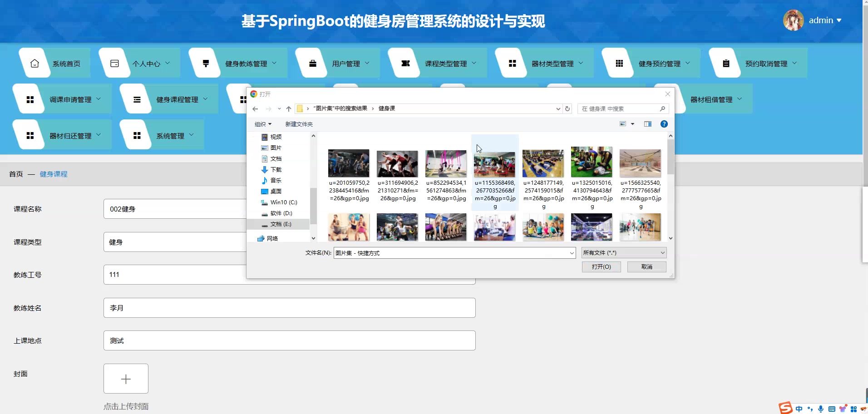The width and height of the screenshot is (868, 414).
Task: Open the 系统首页 home icon
Action: [35, 63]
